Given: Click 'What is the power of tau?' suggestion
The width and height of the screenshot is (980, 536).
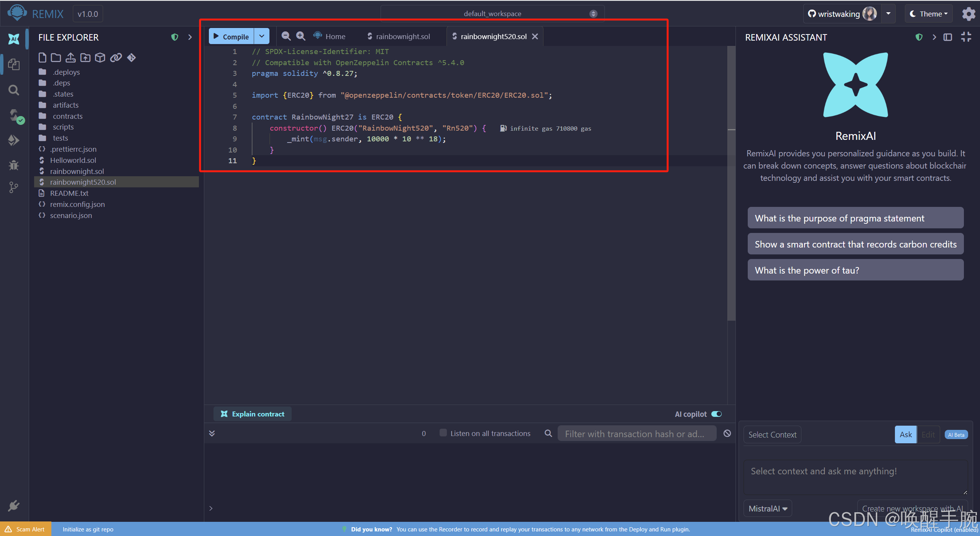Looking at the screenshot, I should point(855,270).
